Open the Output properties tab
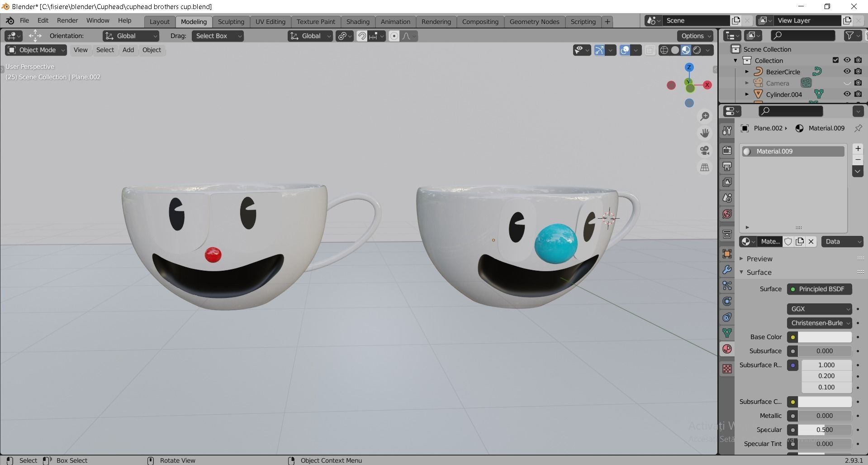This screenshot has width=868, height=465. [x=727, y=166]
